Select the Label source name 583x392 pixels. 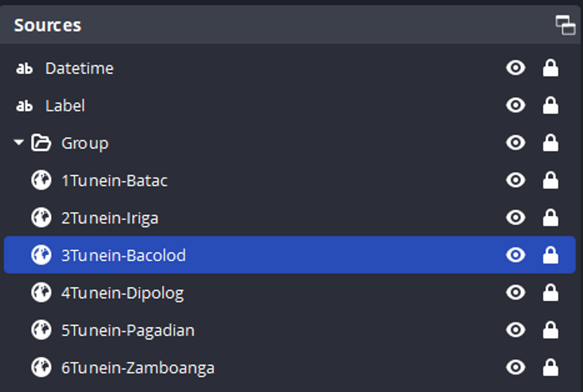pos(65,106)
